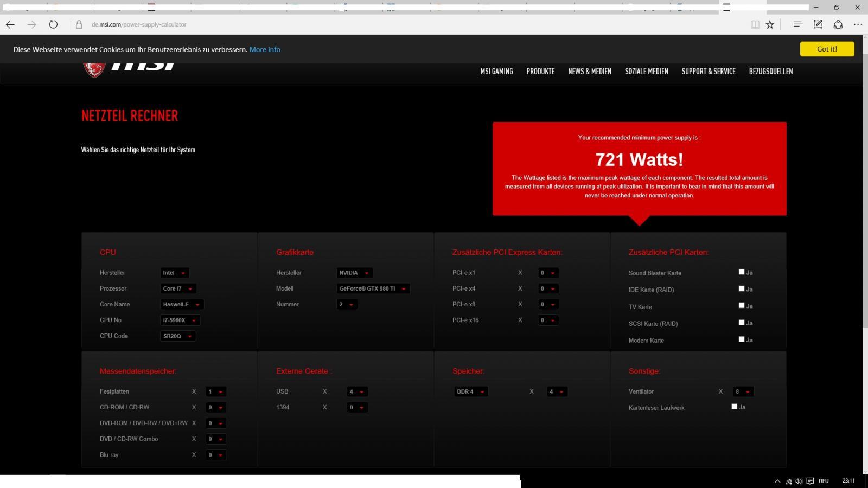This screenshot has height=488, width=868.
Task: Click the browser forward arrow
Action: coord(31,24)
